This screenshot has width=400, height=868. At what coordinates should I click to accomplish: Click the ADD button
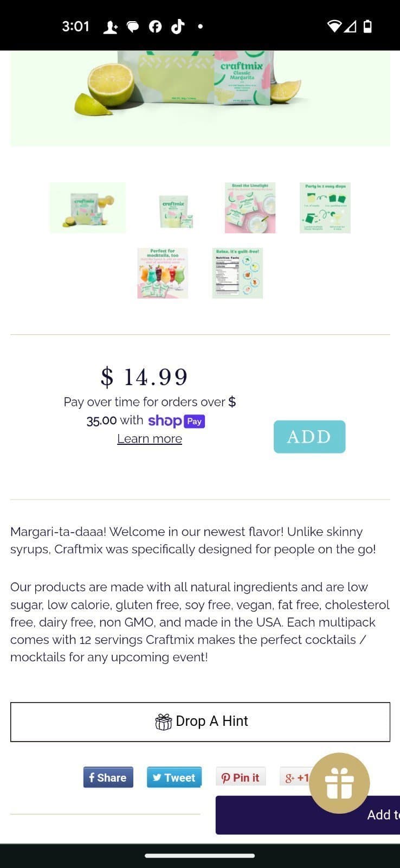point(309,437)
